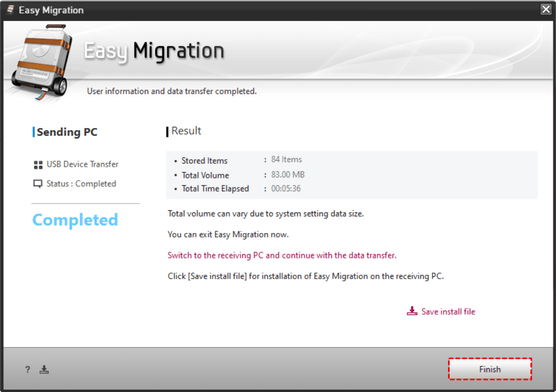
Task: Click the Status monitor icon
Action: pos(38,184)
